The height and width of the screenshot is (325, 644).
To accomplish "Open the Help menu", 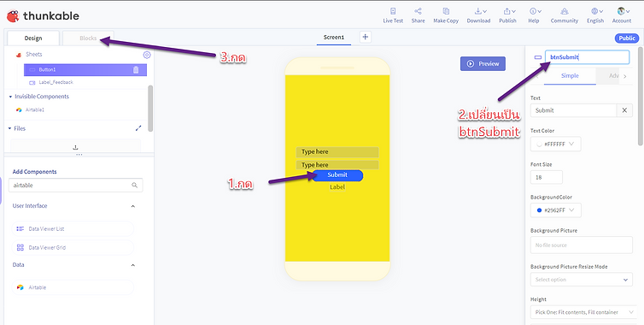I will click(534, 15).
